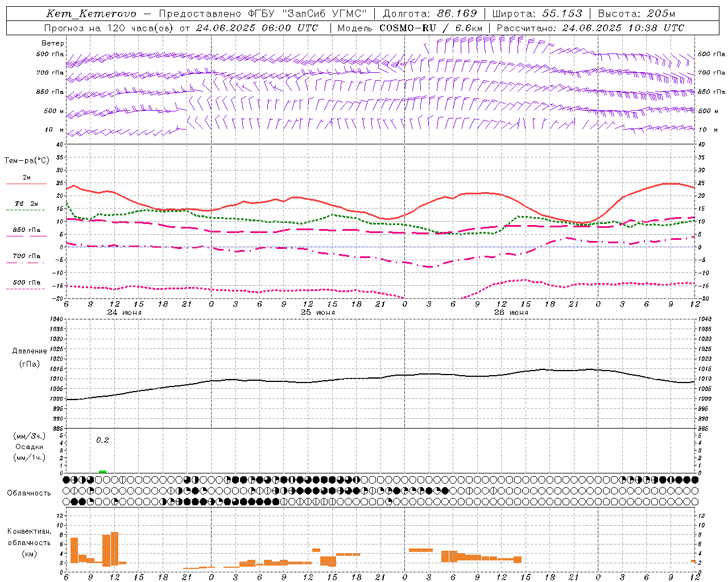The image size is (728, 582).
Task: Click the '25 июня' date label
Action: (318, 313)
